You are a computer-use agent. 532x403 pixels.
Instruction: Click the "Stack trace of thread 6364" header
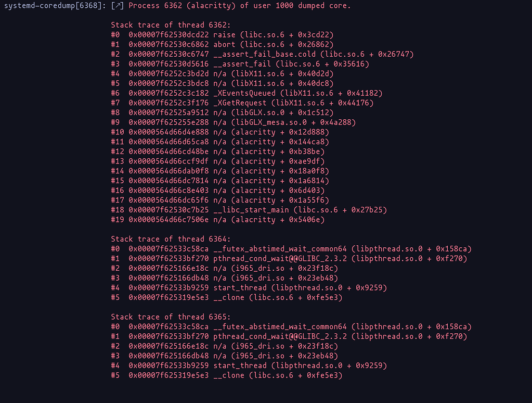(x=171, y=239)
